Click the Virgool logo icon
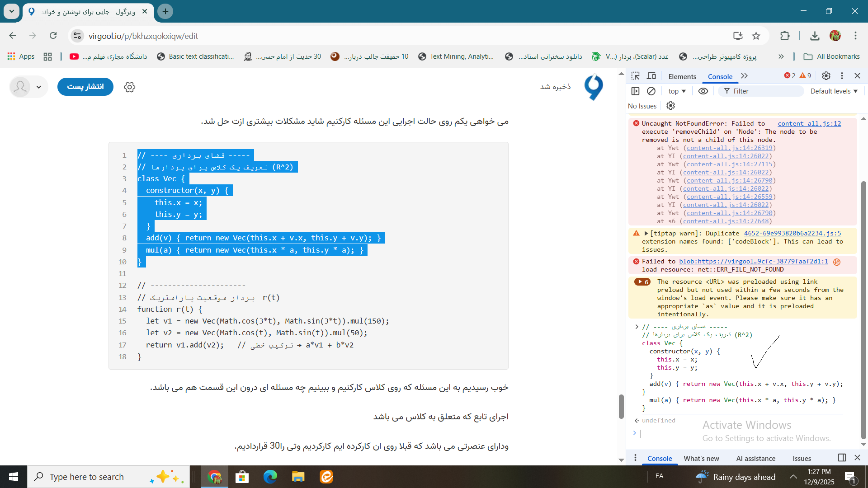The image size is (868, 488). pyautogui.click(x=594, y=87)
